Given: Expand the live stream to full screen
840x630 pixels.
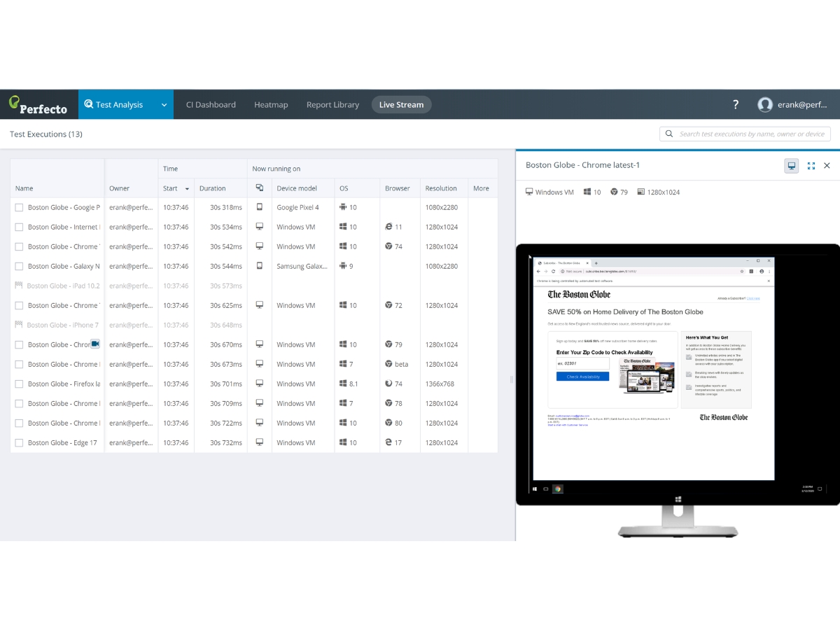Looking at the screenshot, I should click(x=811, y=166).
